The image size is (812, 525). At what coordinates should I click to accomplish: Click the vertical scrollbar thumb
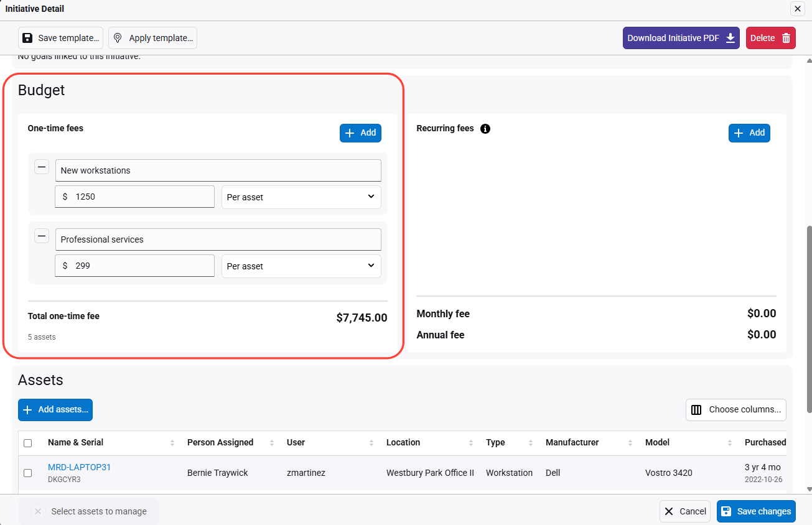pyautogui.click(x=808, y=317)
